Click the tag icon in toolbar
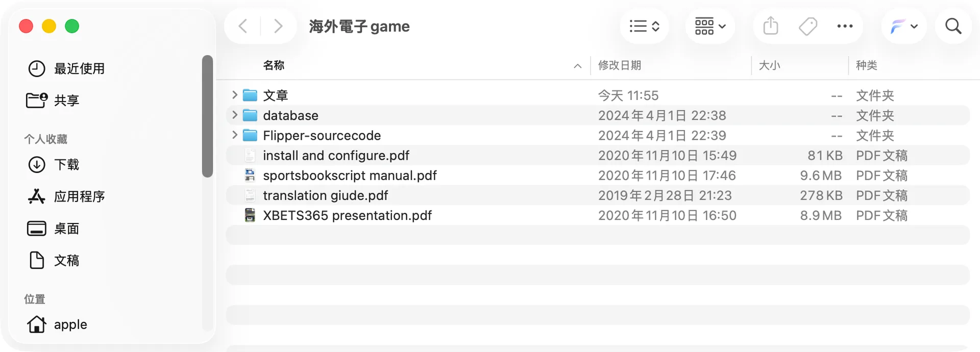This screenshot has width=980, height=352. click(808, 26)
